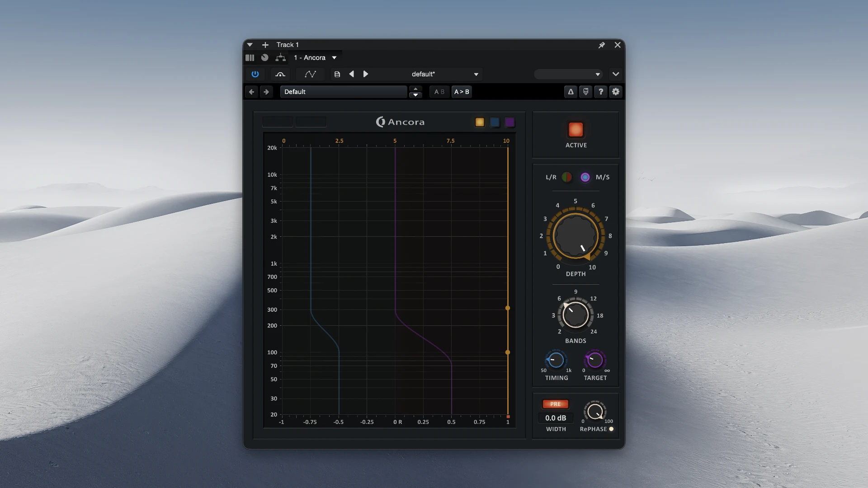Image resolution: width=868 pixels, height=488 pixels.
Task: Click the Track 1 title
Action: tap(288, 45)
